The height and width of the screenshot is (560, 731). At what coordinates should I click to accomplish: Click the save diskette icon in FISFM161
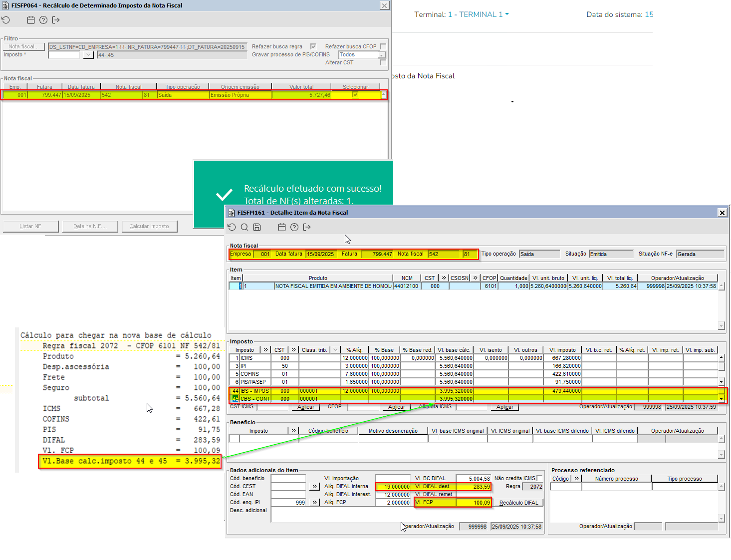pyautogui.click(x=257, y=227)
